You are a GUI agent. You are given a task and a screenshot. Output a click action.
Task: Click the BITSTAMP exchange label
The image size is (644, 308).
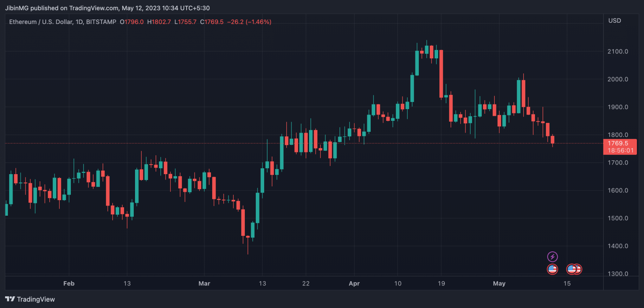pyautogui.click(x=101, y=22)
